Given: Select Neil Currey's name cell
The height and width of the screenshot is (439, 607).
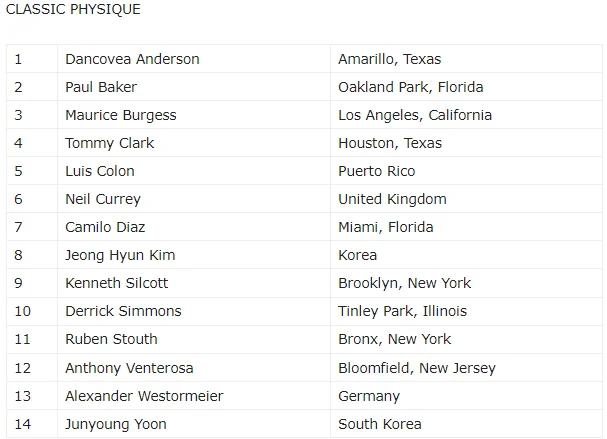Looking at the screenshot, I should (102, 199).
